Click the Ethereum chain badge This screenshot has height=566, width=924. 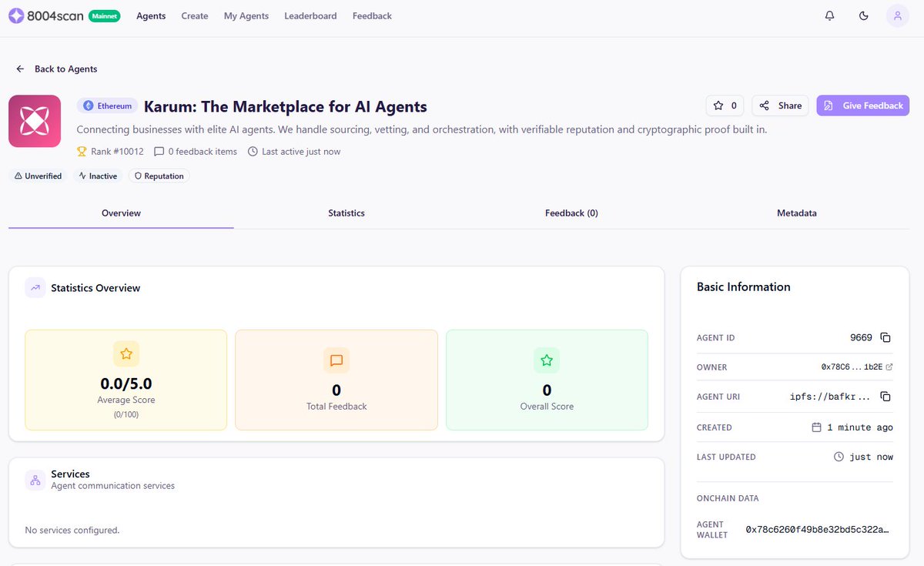point(108,105)
